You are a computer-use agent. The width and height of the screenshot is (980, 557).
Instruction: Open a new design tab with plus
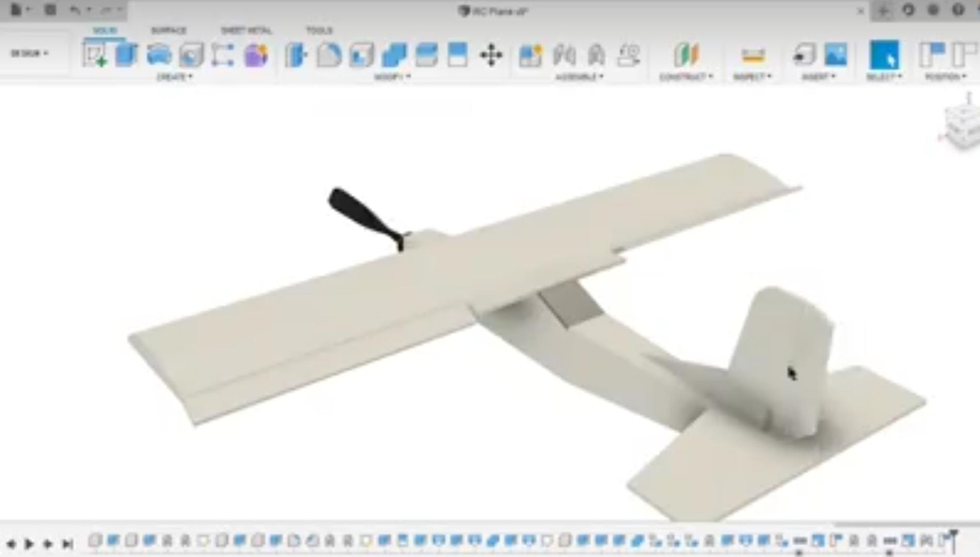[883, 11]
